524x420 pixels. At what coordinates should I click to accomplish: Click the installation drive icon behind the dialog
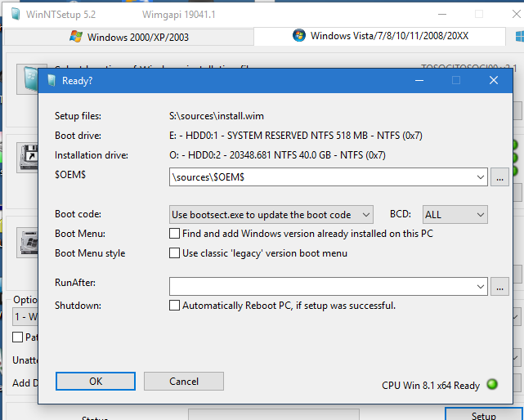pos(28,243)
